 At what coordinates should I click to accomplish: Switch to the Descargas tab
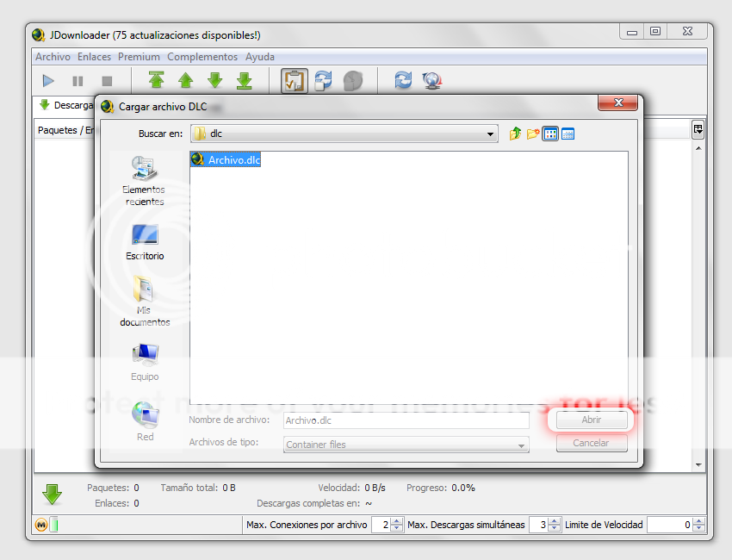point(65,105)
